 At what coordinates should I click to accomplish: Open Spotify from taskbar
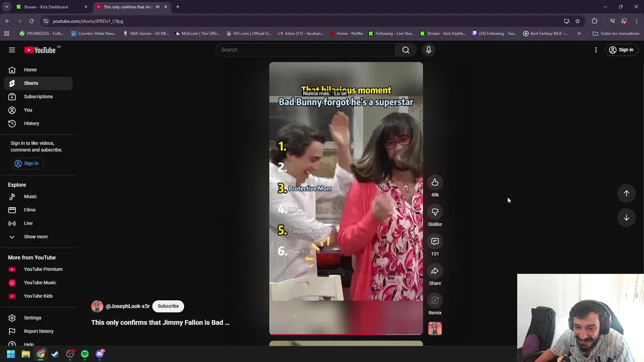[x=85, y=354]
